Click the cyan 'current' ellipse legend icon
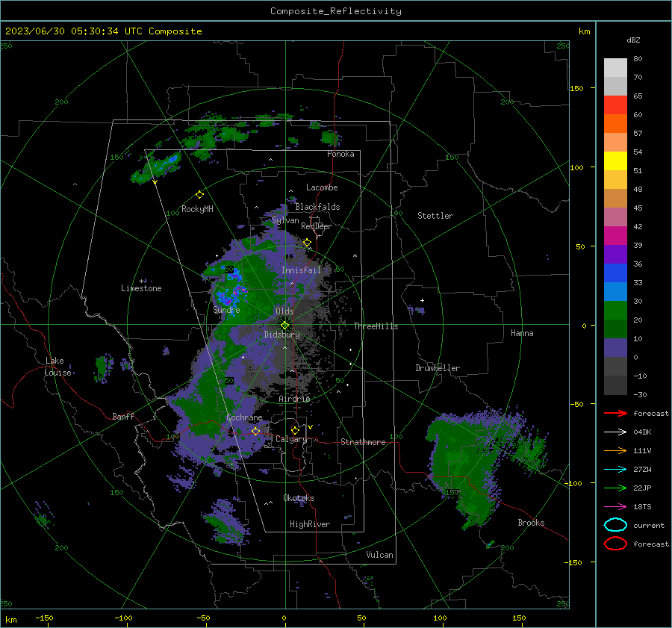672x628 pixels. [x=615, y=525]
